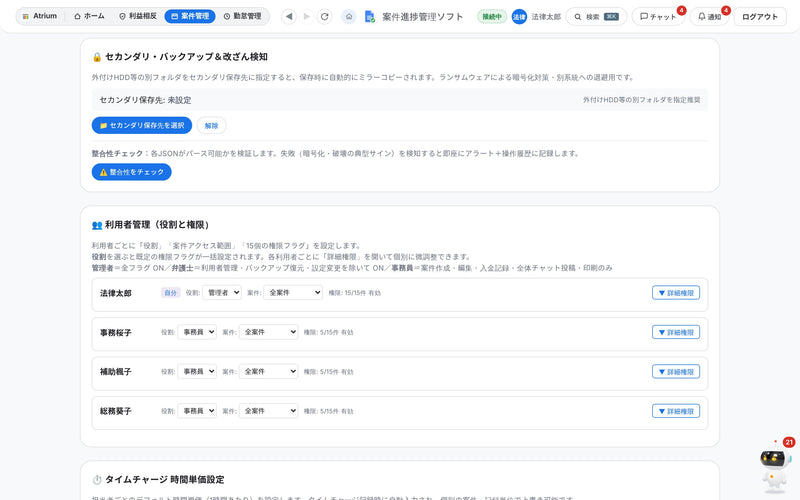
Task: Open the 利益相反 tab
Action: [x=138, y=16]
